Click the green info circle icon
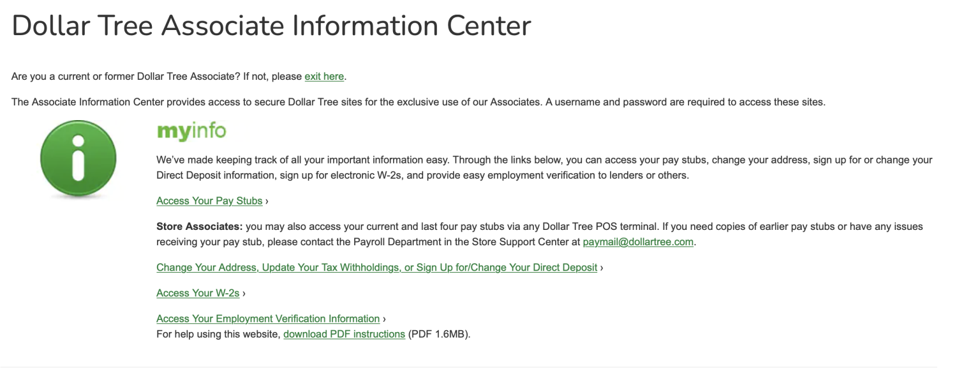This screenshot has width=980, height=380. (78, 159)
